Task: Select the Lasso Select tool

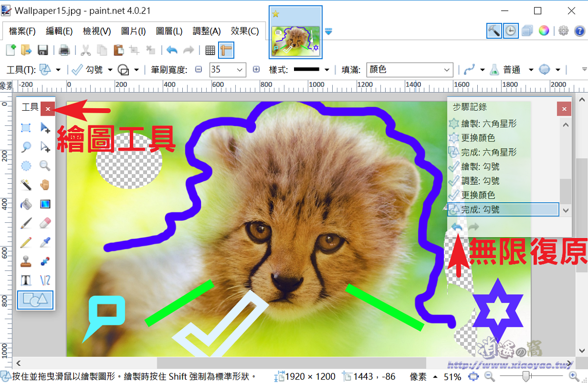Action: 26,146
